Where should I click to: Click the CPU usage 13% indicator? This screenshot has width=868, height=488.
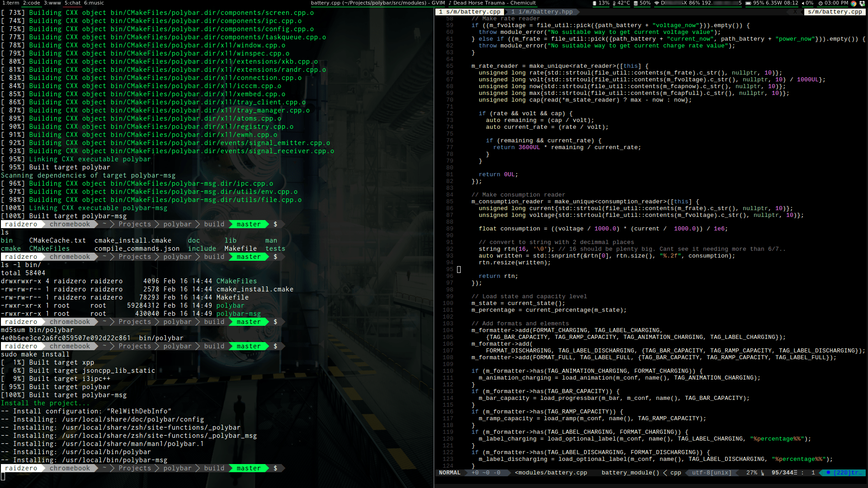pyautogui.click(x=601, y=3)
